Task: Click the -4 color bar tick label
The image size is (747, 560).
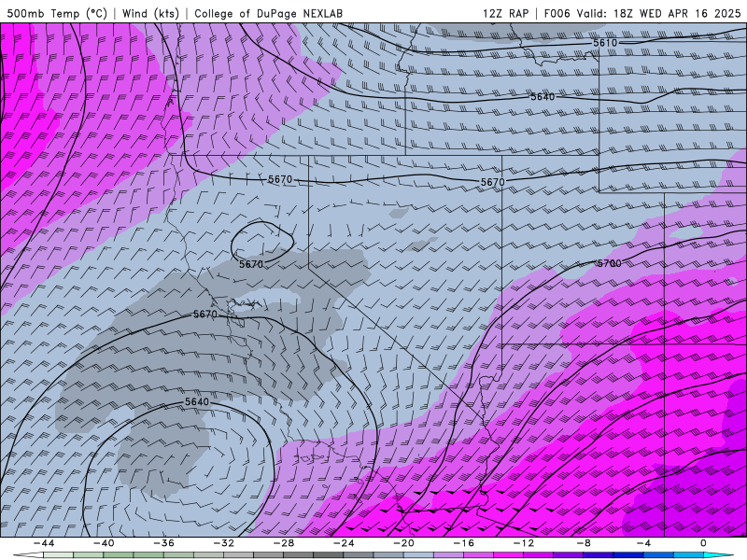Action: (x=643, y=543)
